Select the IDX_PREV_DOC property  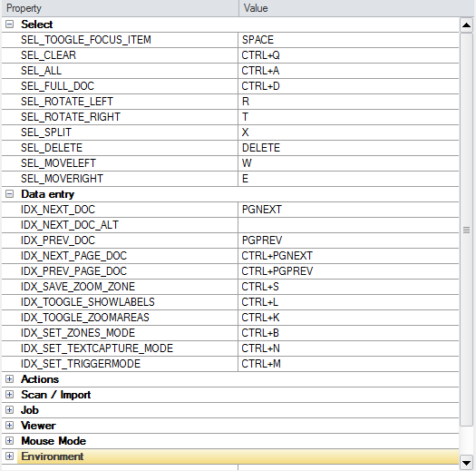click(120, 240)
